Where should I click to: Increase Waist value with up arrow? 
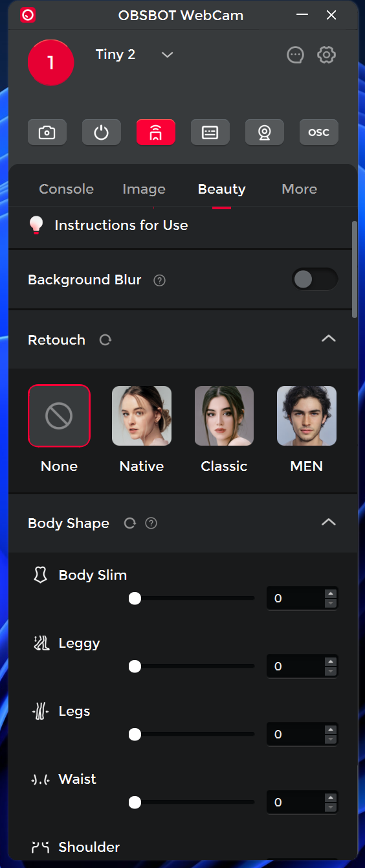[331, 797]
